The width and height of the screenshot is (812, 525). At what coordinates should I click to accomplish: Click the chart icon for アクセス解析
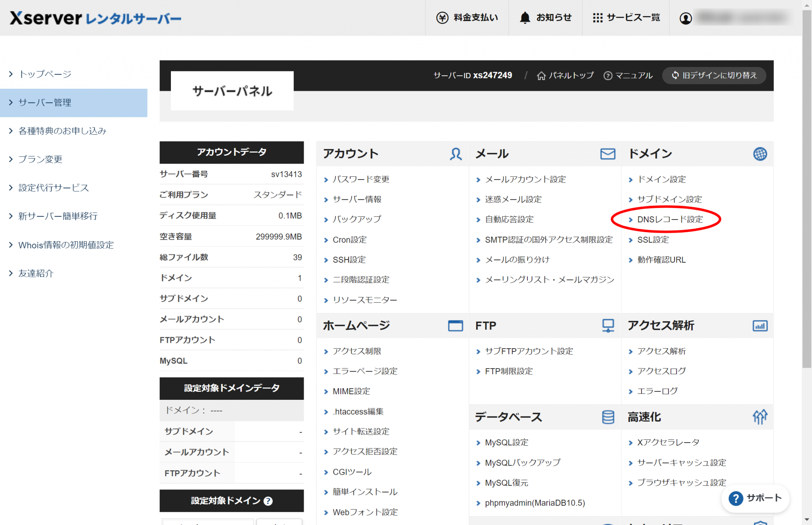coord(760,325)
